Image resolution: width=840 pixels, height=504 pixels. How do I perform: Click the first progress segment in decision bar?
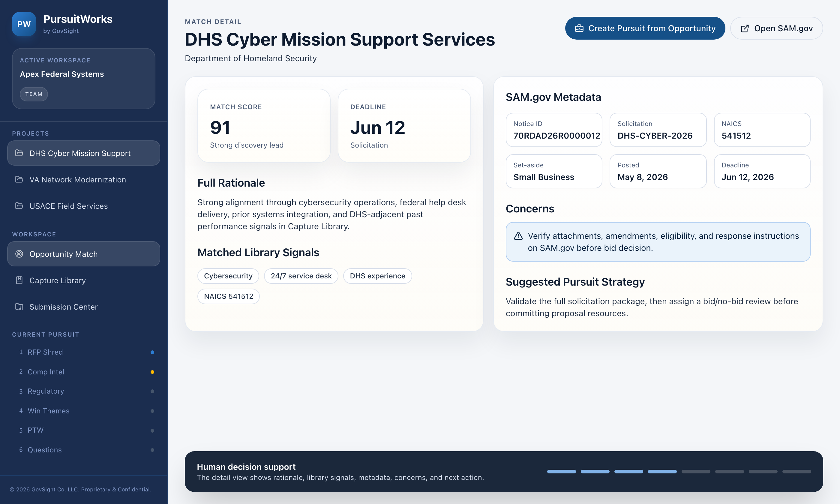(x=561, y=471)
